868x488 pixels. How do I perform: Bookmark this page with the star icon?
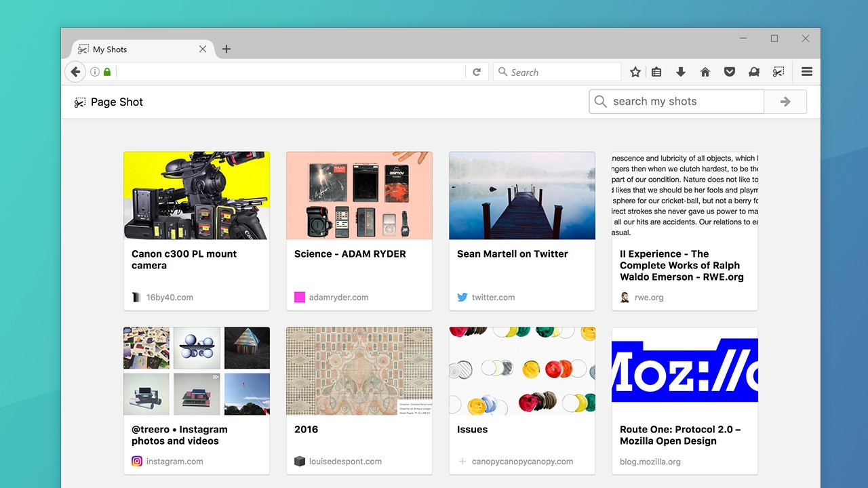click(635, 72)
